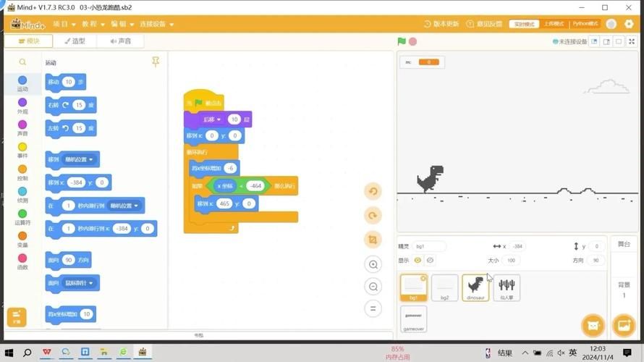Pin the block palette with the pushpin icon

point(156,62)
